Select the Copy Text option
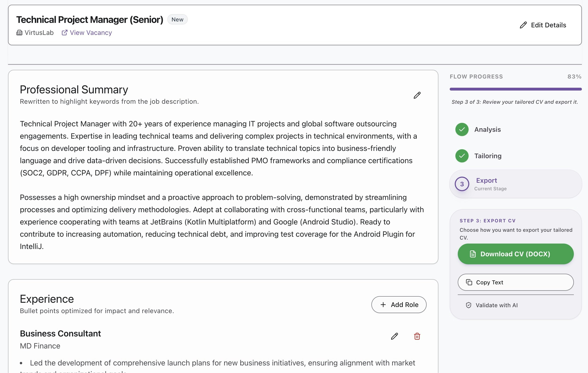Viewport: 588px width, 373px height. [515, 282]
